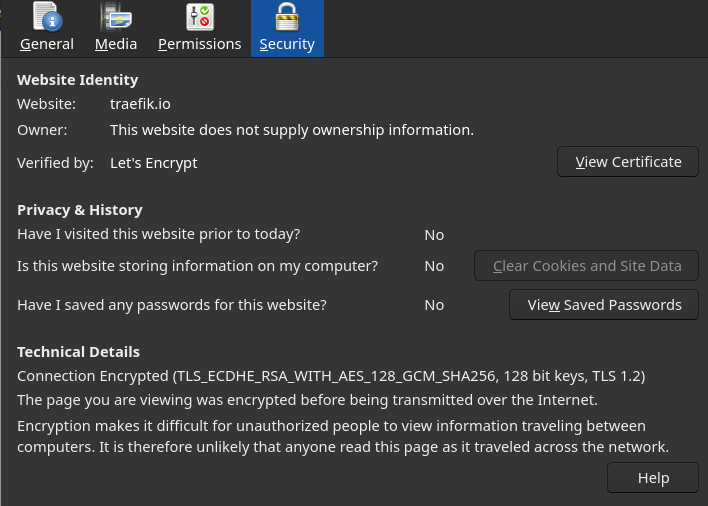The width and height of the screenshot is (708, 506).
Task: Click the Security padlock icon
Action: pos(287,17)
